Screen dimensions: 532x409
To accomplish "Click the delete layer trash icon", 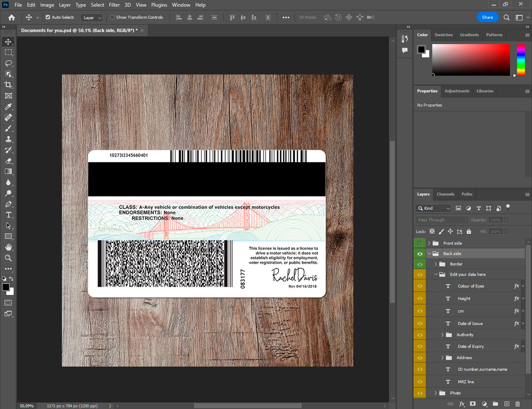I will [x=517, y=404].
